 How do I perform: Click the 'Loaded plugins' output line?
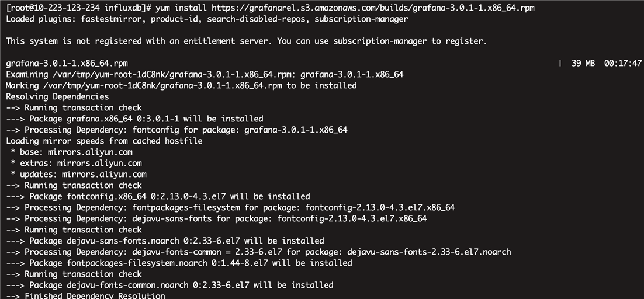point(207,19)
